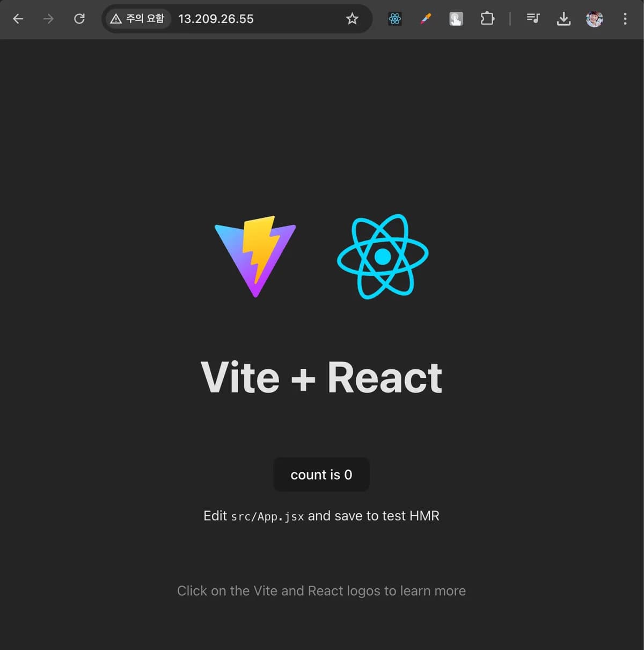Viewport: 644px width, 650px height.
Task: Open the hand-cursor extension icon
Action: coord(456,19)
